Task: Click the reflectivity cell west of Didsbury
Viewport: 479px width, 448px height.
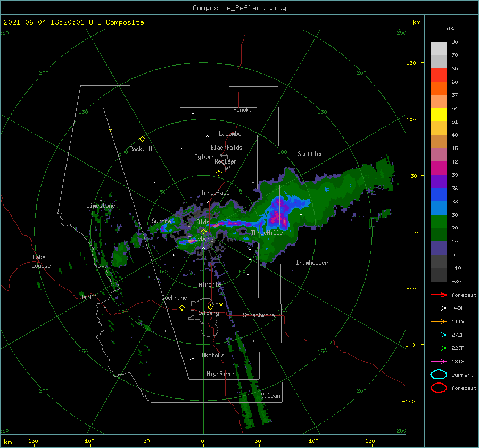Action: click(188, 241)
